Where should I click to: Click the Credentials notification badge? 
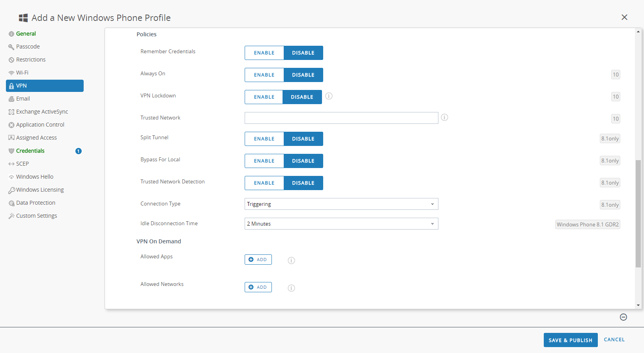79,151
